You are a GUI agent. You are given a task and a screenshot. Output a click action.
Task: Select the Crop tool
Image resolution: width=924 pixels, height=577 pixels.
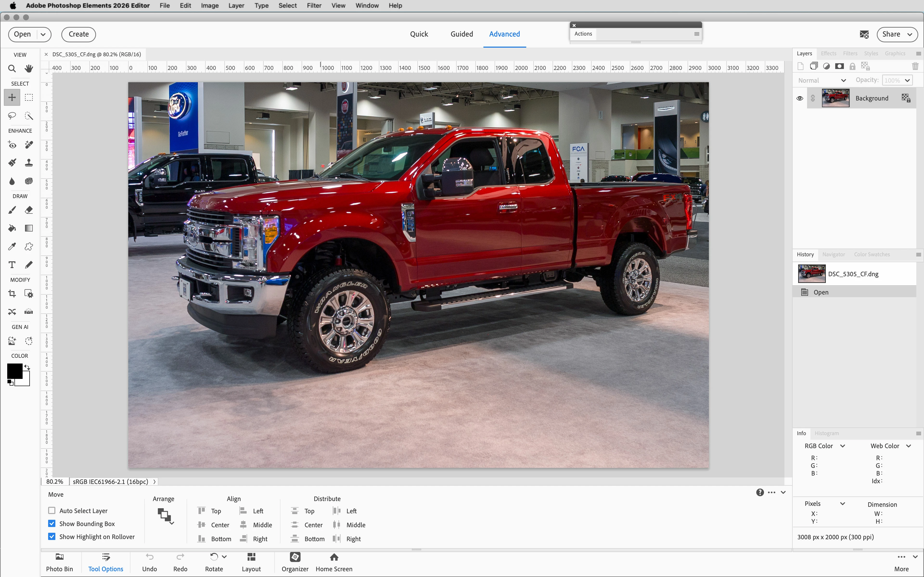[12, 294]
